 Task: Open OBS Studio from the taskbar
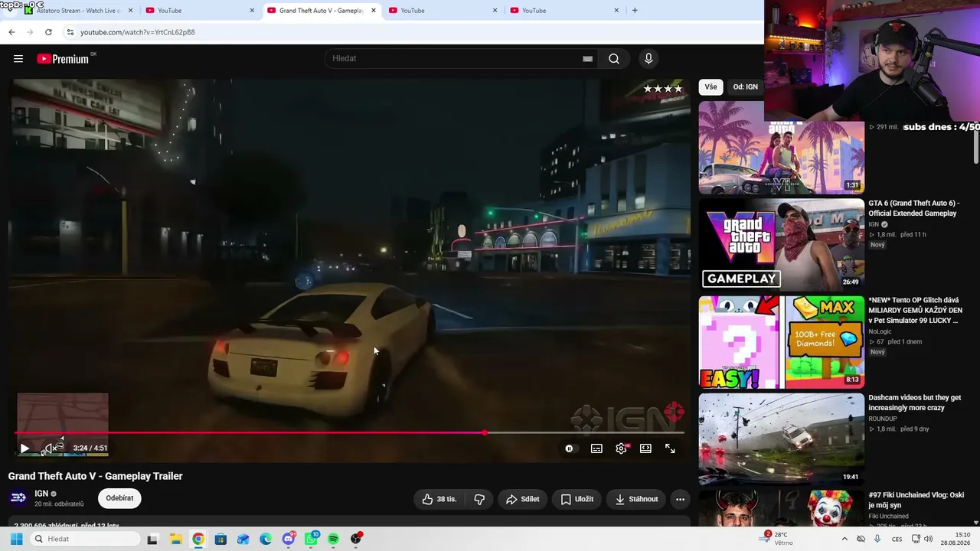[x=356, y=540]
